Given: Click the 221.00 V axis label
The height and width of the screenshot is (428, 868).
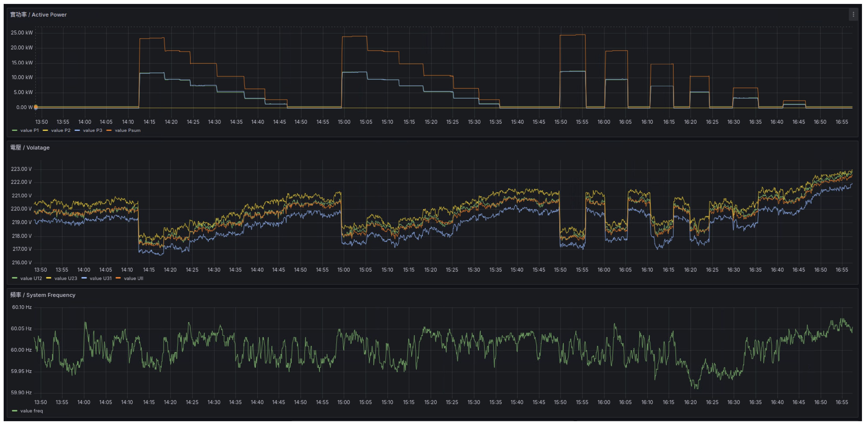Looking at the screenshot, I should (x=21, y=196).
